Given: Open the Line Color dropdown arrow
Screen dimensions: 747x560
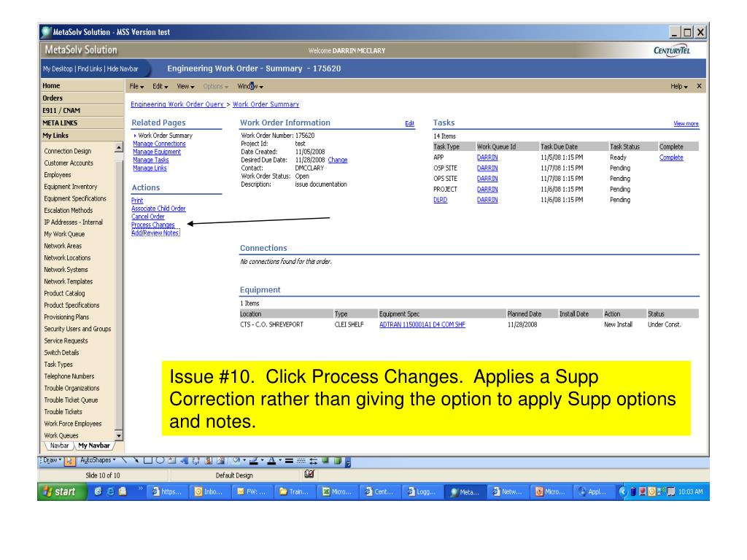Looking at the screenshot, I should [x=262, y=461].
